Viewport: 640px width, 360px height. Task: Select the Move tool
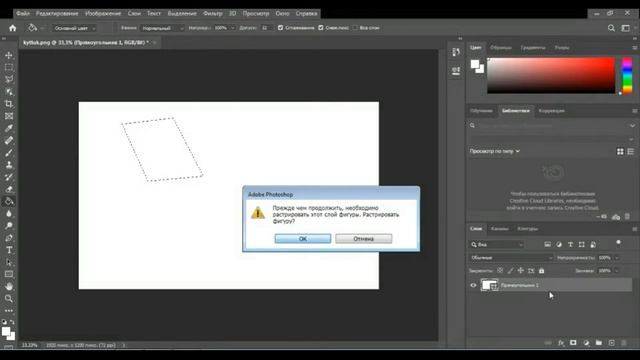coord(9,55)
